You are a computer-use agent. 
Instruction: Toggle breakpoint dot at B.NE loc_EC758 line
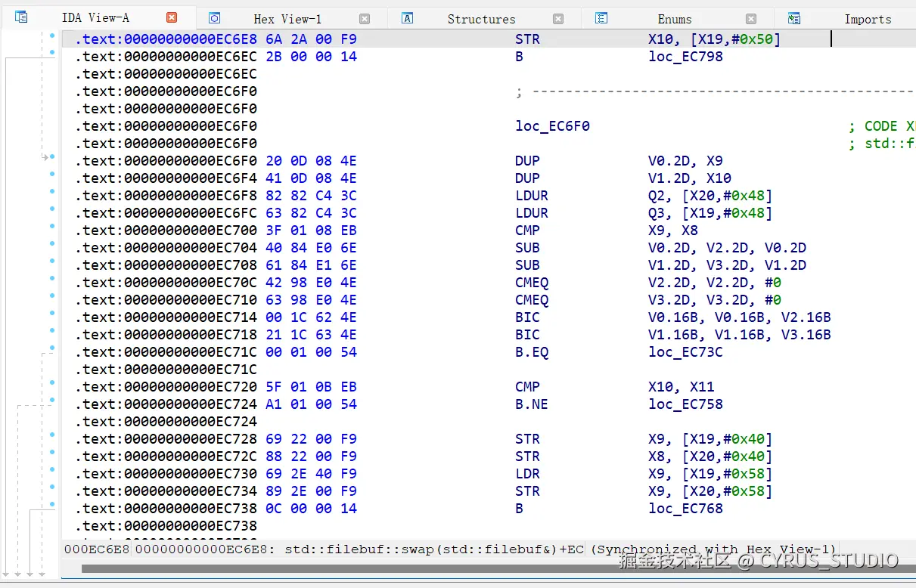51,400
